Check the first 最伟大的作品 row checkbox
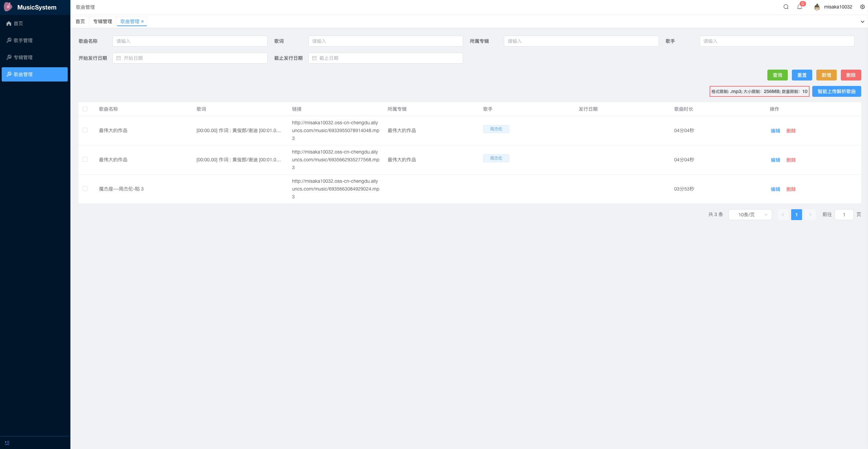The image size is (868, 449). (85, 130)
